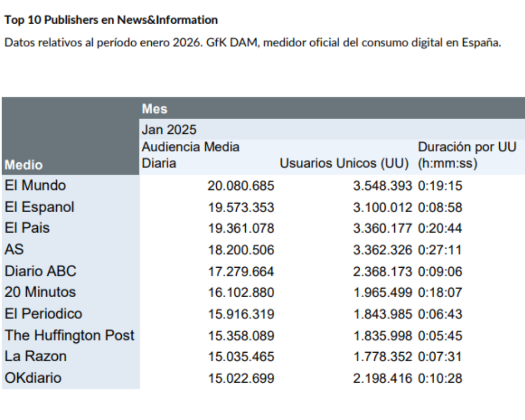Click El Mundo duration 0:19:15
This screenshot has width=525, height=420.
[440, 186]
